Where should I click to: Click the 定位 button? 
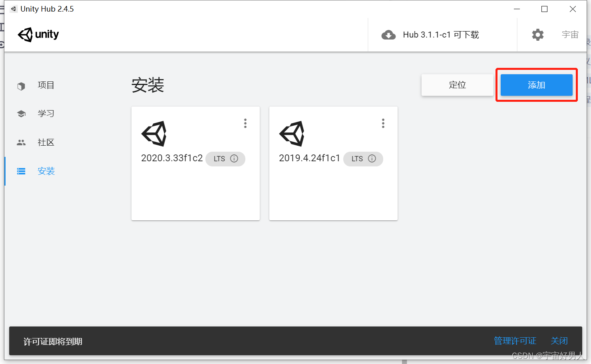(x=457, y=85)
